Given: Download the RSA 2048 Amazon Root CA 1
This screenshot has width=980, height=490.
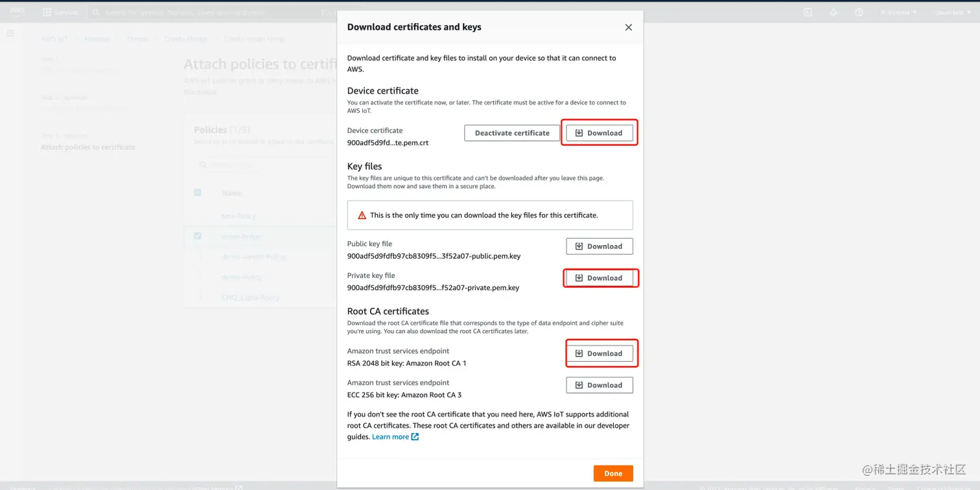Looking at the screenshot, I should click(x=600, y=353).
